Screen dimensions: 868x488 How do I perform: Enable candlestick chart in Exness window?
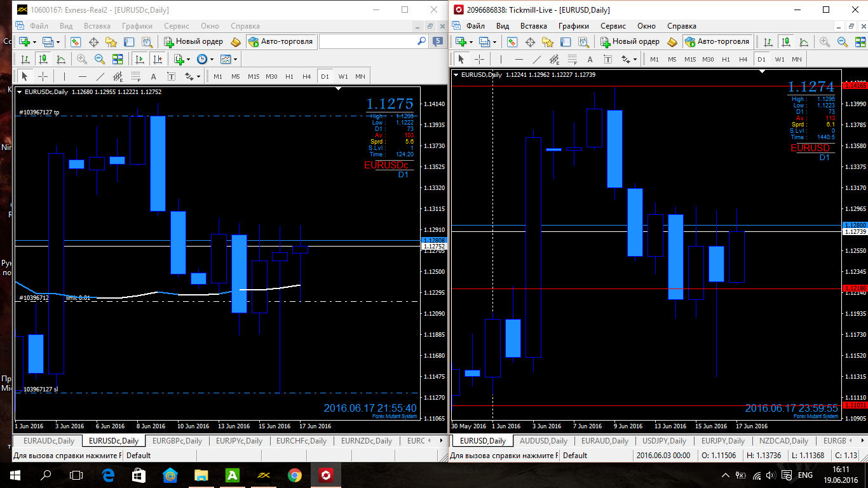pyautogui.click(x=43, y=59)
